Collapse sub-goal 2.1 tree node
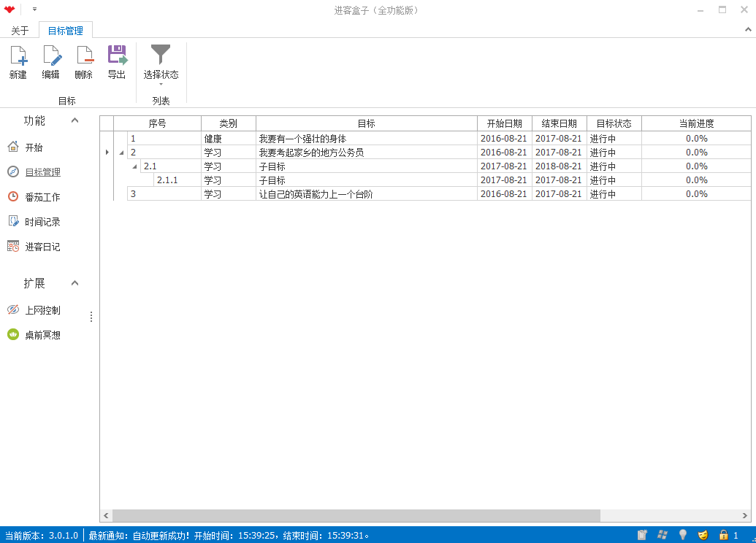 [x=135, y=166]
